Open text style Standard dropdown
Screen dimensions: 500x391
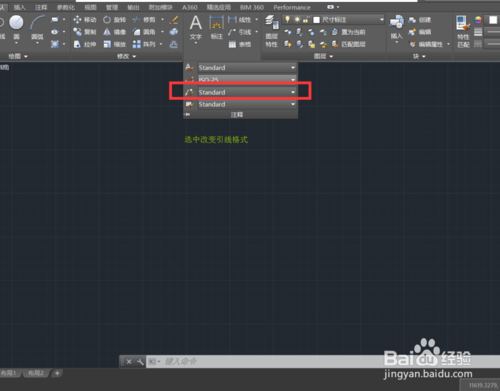tap(247, 68)
